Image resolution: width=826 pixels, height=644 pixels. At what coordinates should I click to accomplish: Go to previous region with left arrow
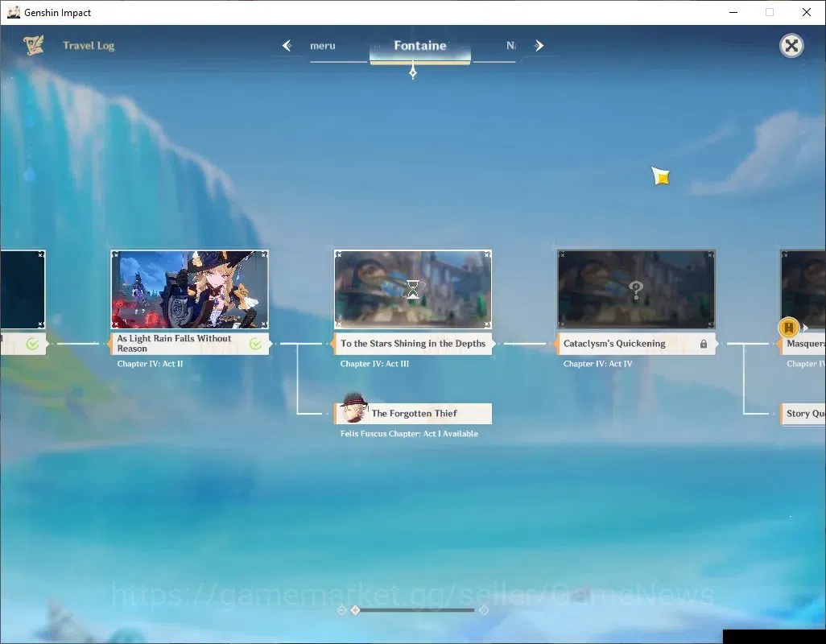point(287,45)
